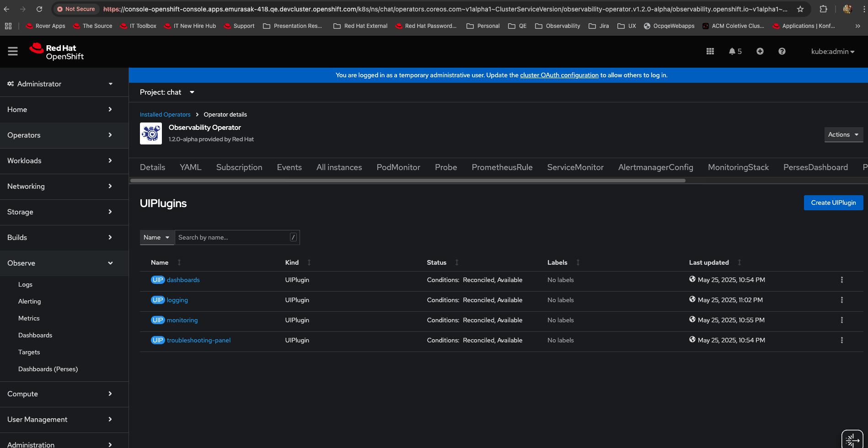Switch to the YAML tab
This screenshot has width=868, height=448.
(x=190, y=167)
